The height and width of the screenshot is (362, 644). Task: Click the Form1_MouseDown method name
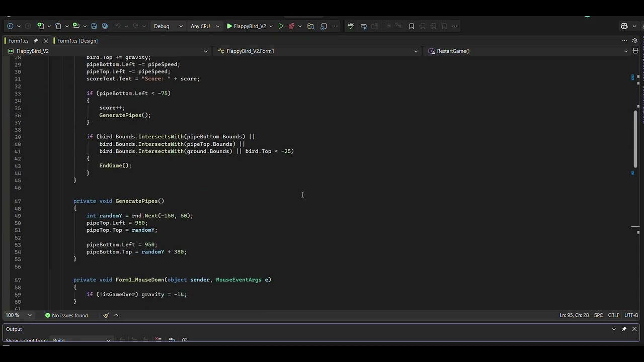point(140,280)
